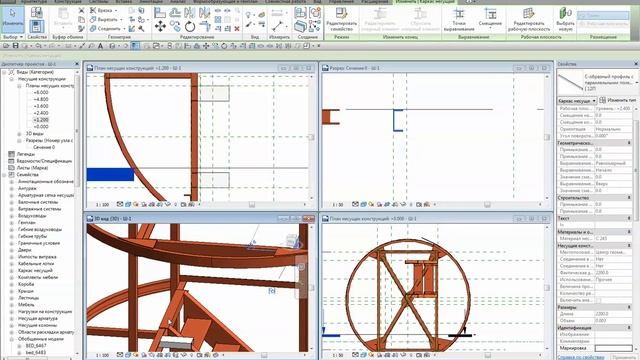Close the Диспетчер проекта panel

point(77,64)
